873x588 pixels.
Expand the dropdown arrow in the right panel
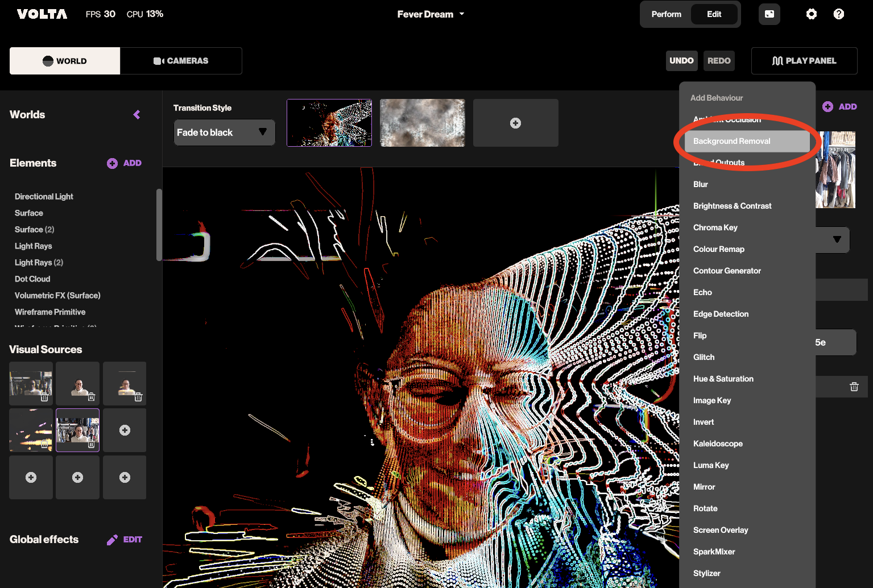click(837, 239)
